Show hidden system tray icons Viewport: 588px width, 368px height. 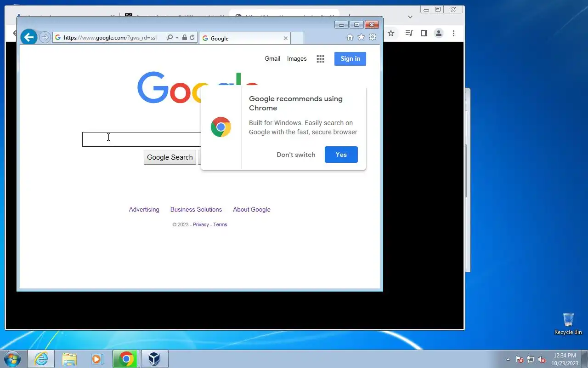[x=508, y=359]
